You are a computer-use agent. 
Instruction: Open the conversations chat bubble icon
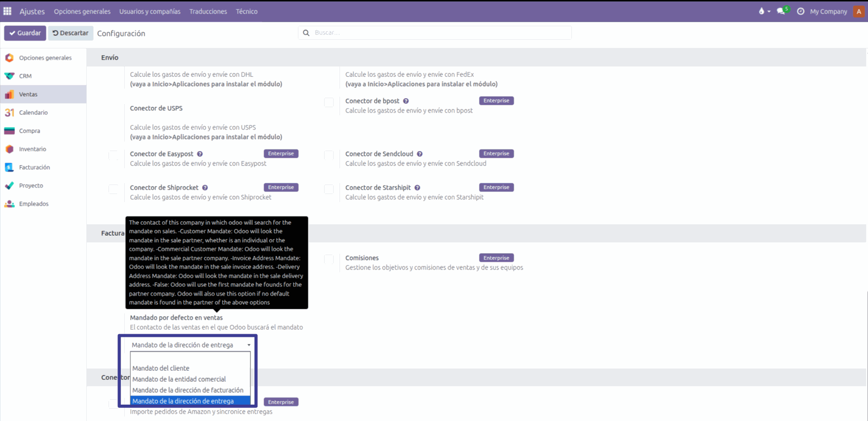(781, 11)
